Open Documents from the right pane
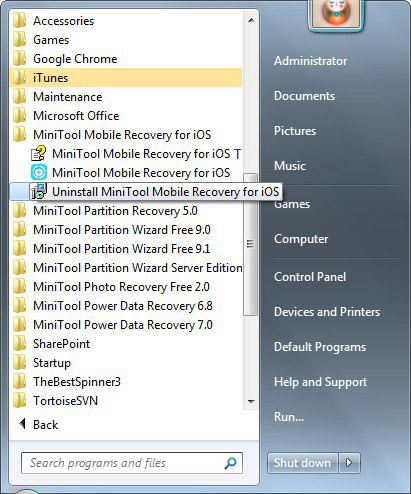This screenshot has height=494, width=411. click(x=305, y=96)
